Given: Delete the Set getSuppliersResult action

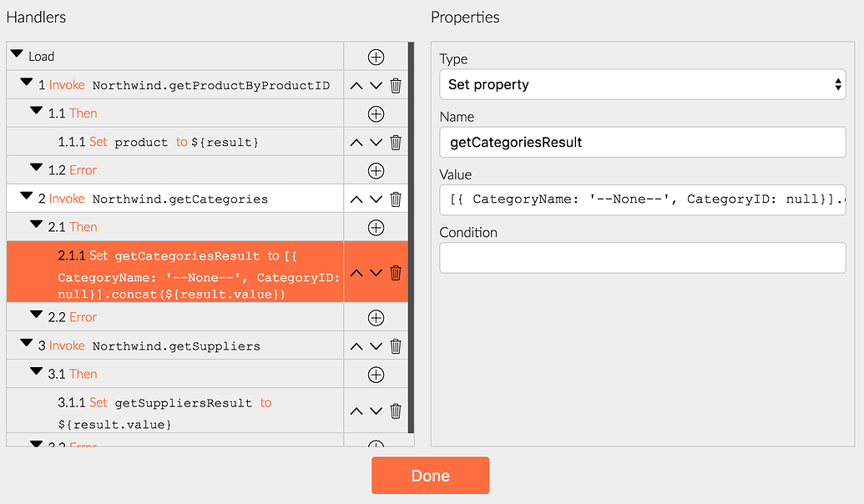Looking at the screenshot, I should click(396, 411).
